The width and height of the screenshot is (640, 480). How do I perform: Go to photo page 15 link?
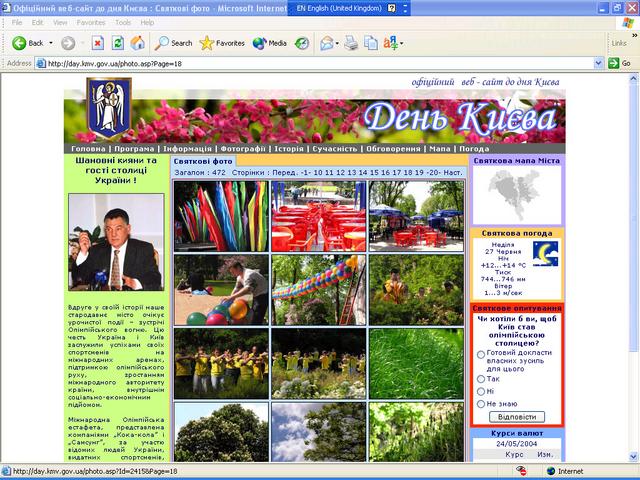[x=374, y=173]
